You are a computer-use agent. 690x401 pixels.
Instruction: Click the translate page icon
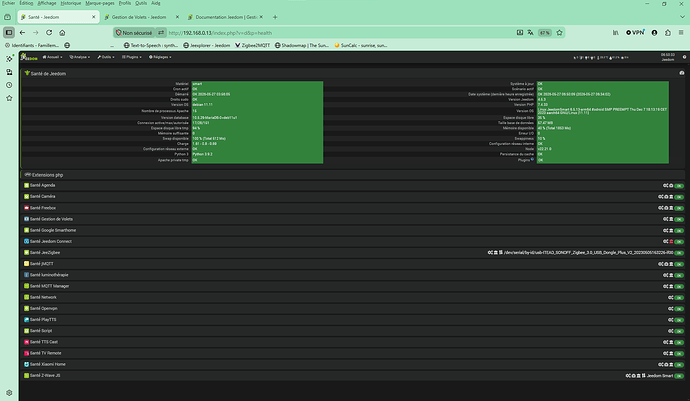530,33
